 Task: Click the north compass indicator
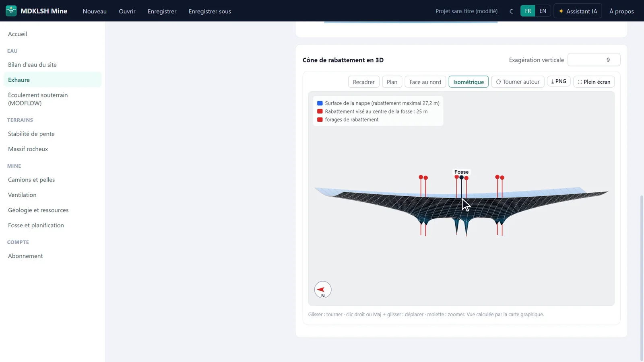(x=323, y=290)
